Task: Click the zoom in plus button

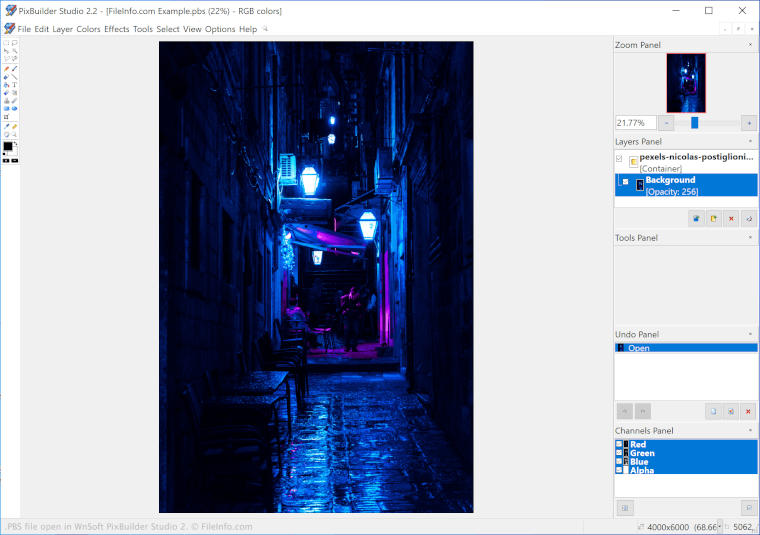Action: (x=748, y=123)
